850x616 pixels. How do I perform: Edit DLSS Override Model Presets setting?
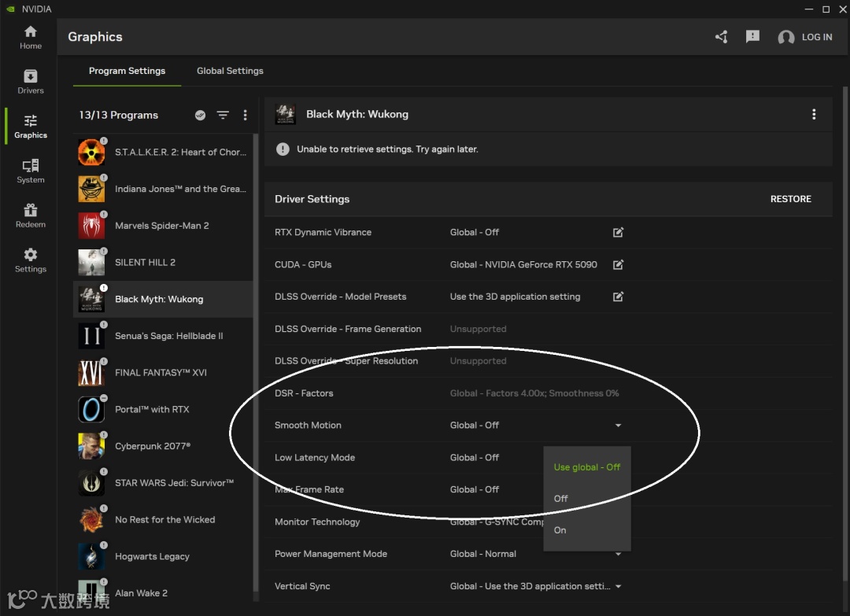[618, 297]
